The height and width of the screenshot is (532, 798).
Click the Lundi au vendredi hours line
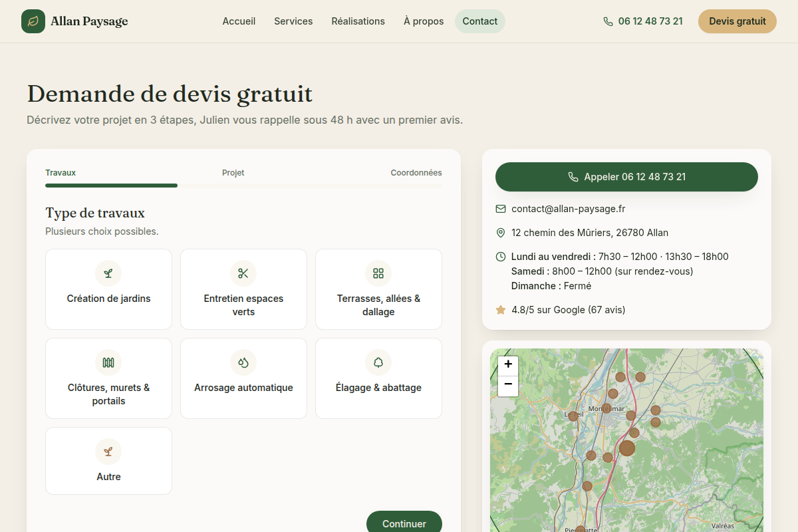point(620,257)
